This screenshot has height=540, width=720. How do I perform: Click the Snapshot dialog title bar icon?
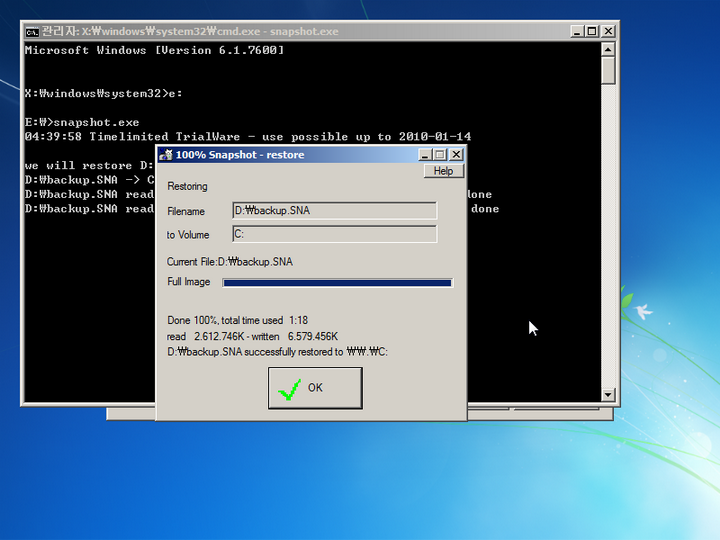165,155
